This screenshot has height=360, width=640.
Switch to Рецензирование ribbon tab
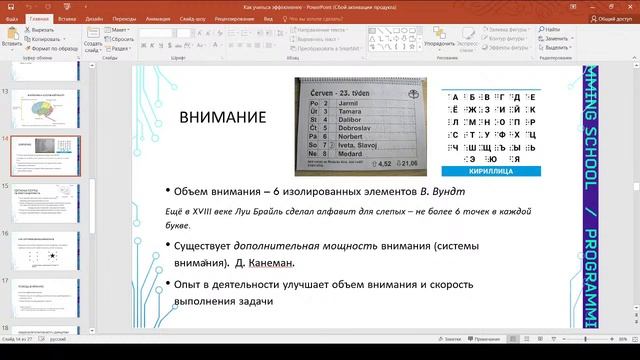(234, 19)
